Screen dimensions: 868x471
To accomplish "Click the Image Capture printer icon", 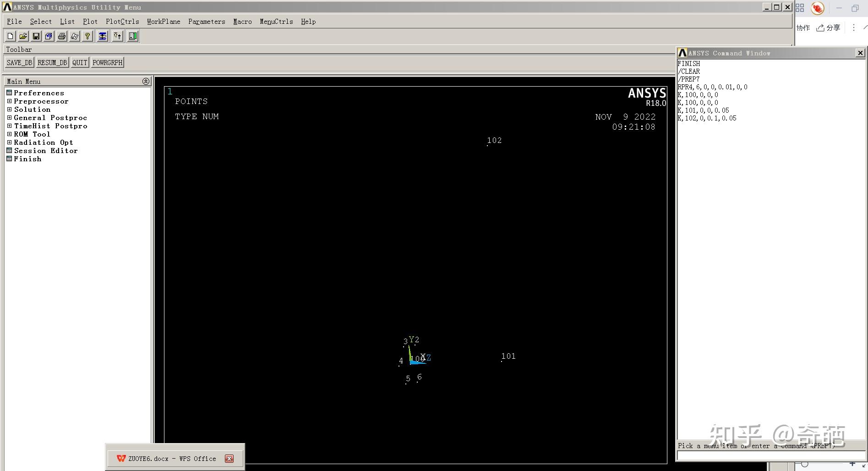I will click(62, 36).
